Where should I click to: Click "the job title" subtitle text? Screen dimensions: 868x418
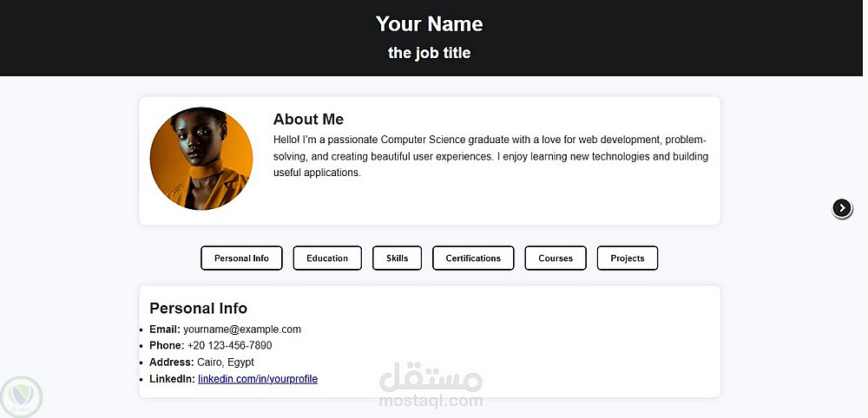[x=429, y=53]
